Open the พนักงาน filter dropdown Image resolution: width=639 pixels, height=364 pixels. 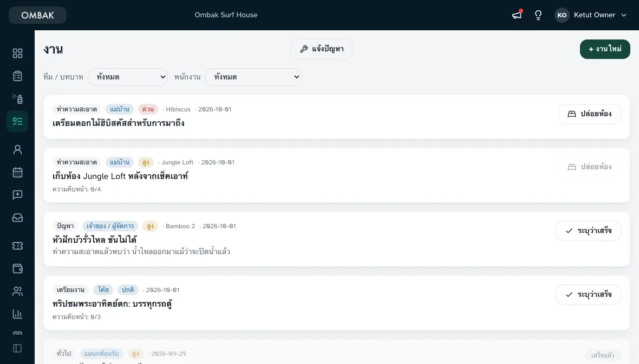pos(253,77)
